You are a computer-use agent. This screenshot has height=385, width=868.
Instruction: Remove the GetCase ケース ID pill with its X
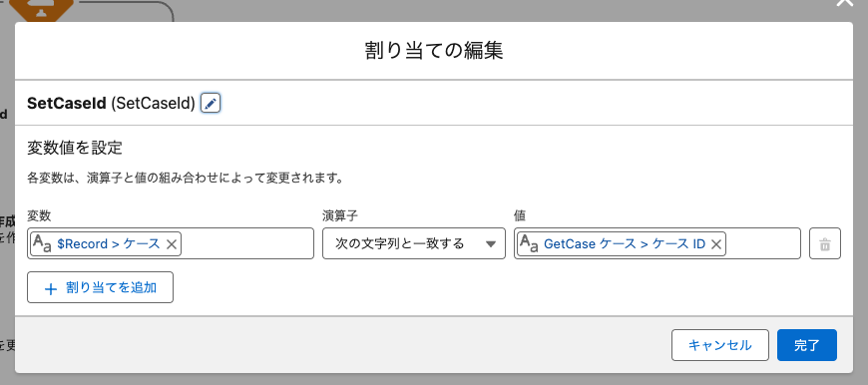(716, 244)
